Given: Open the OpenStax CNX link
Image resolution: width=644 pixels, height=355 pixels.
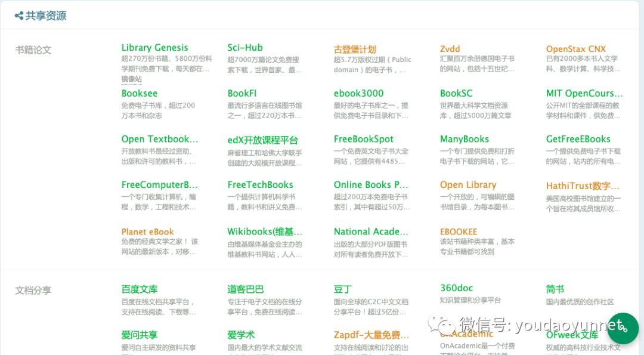Looking at the screenshot, I should pyautogui.click(x=575, y=49).
